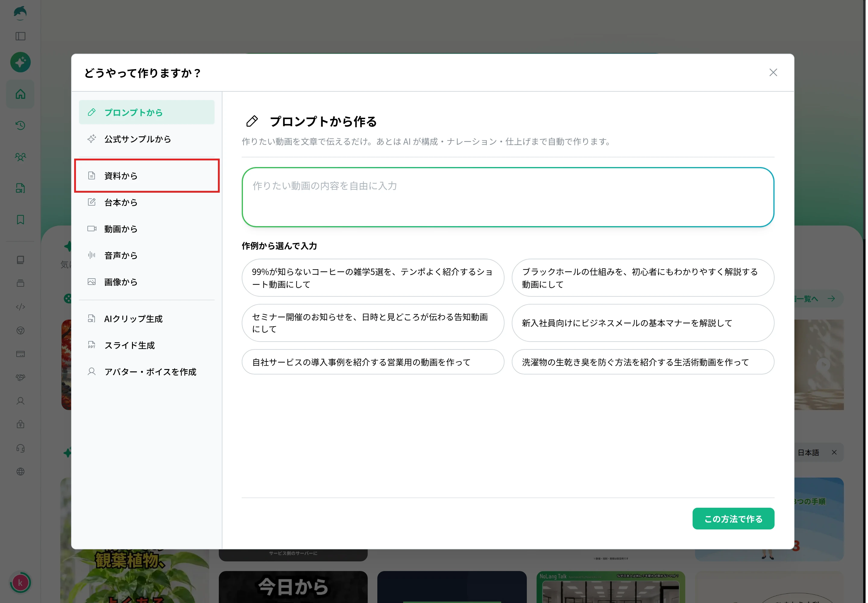Open the home icon in the sidebar
The height and width of the screenshot is (603, 868).
pyautogui.click(x=20, y=94)
